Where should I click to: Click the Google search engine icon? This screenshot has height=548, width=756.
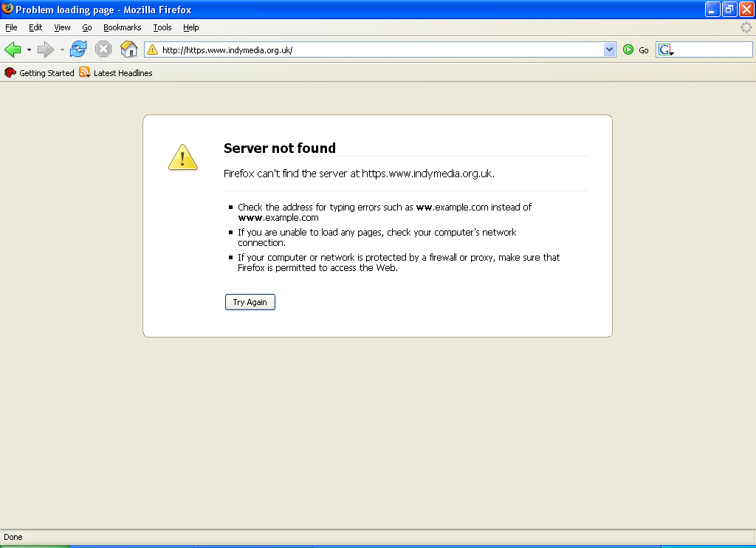[665, 49]
